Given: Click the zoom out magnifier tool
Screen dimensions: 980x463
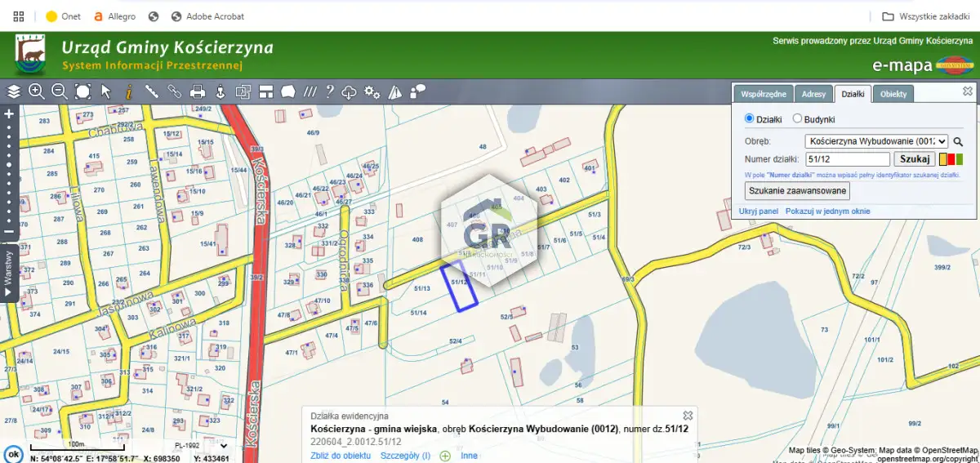Looking at the screenshot, I should pos(60,91).
